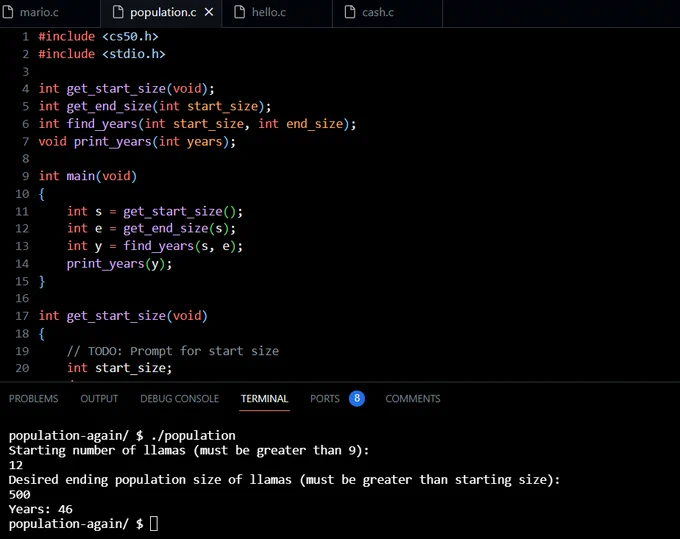Click line number 9 in the gutter
This screenshot has height=539, width=680.
pos(26,176)
